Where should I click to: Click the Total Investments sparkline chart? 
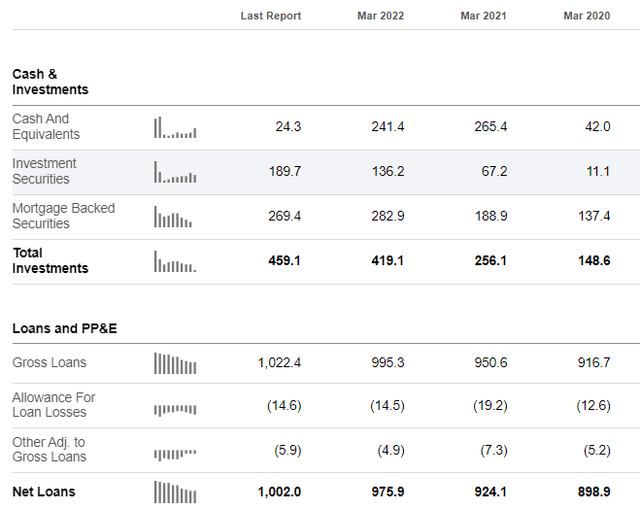175,261
